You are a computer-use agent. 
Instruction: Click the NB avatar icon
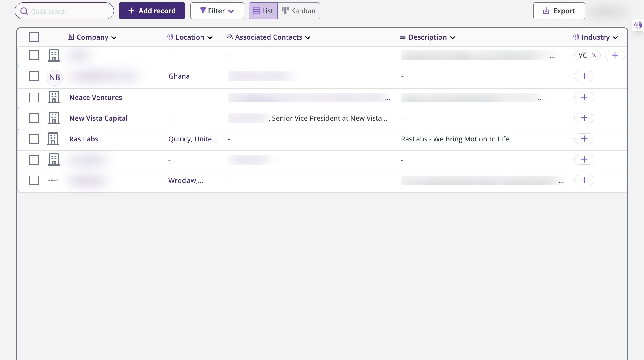(x=54, y=77)
